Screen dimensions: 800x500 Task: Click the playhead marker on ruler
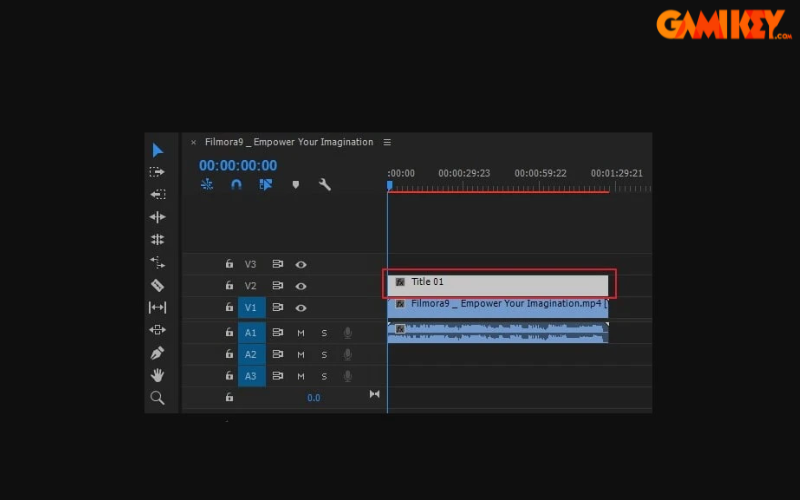pos(389,185)
